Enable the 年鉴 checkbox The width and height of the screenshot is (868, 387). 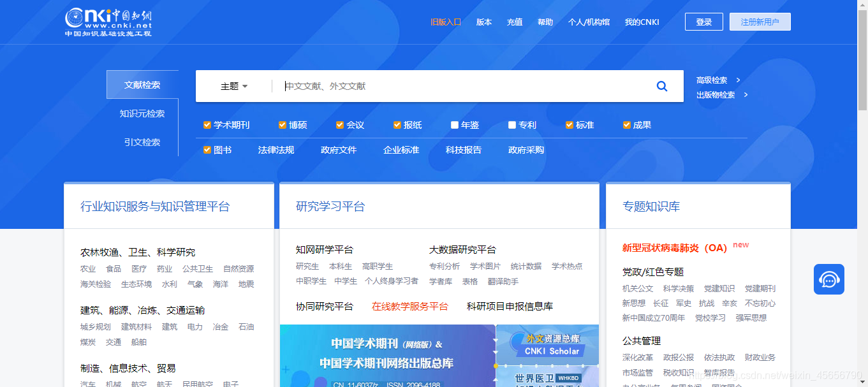point(455,125)
